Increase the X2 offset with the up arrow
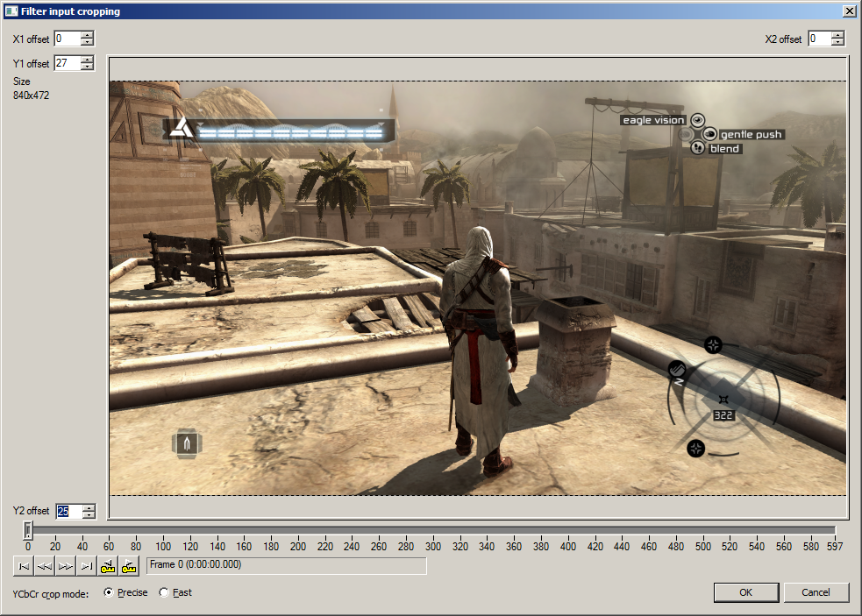 [837, 35]
